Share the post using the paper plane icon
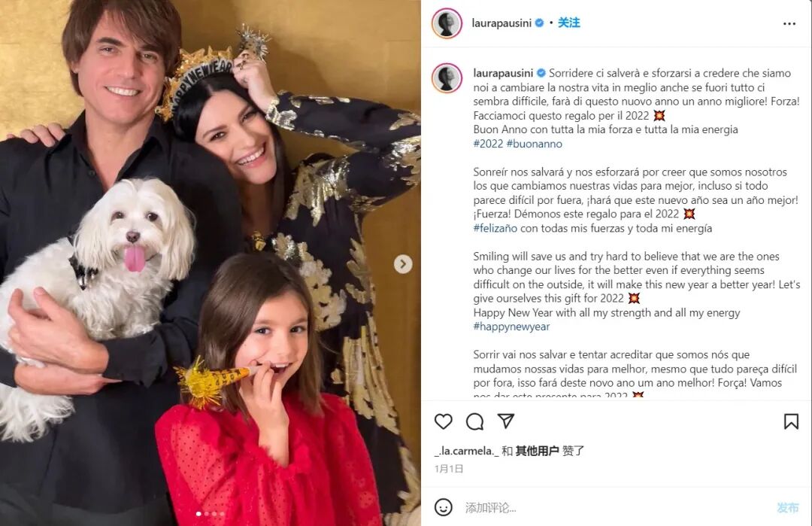812x526 pixels. [x=505, y=421]
